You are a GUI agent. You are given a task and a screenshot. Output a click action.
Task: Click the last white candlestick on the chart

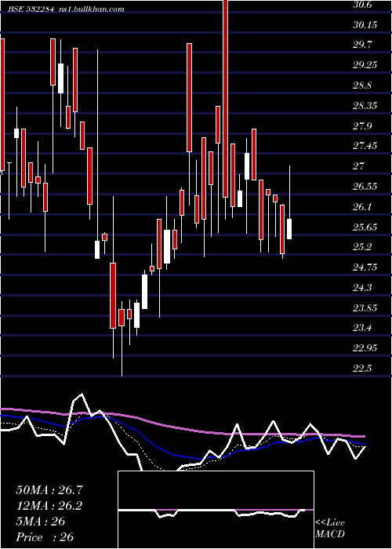289,229
